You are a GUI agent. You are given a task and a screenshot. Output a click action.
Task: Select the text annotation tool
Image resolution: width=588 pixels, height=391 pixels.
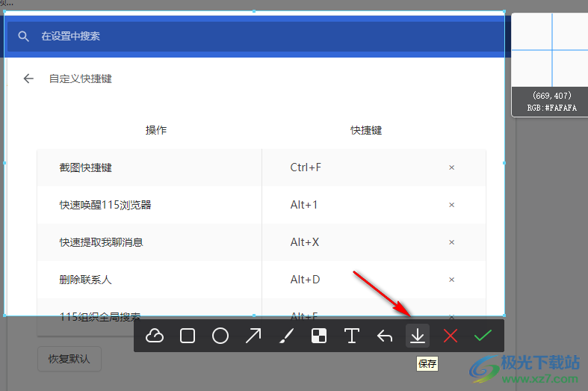coord(352,336)
